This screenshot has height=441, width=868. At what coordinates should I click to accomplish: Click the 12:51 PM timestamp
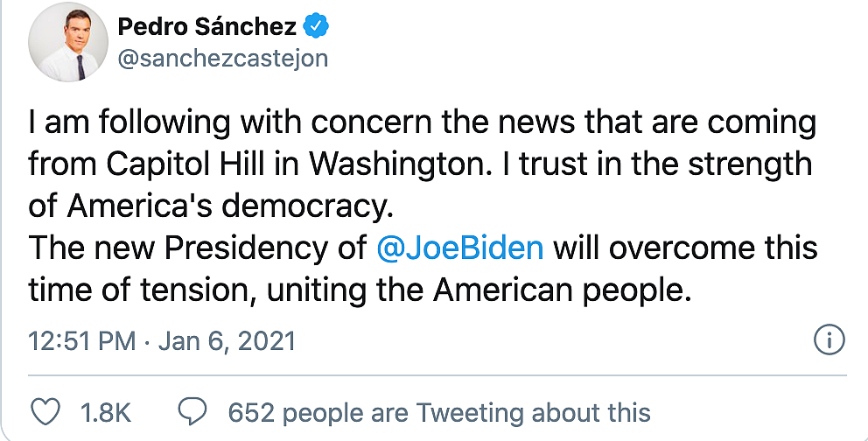(82, 341)
